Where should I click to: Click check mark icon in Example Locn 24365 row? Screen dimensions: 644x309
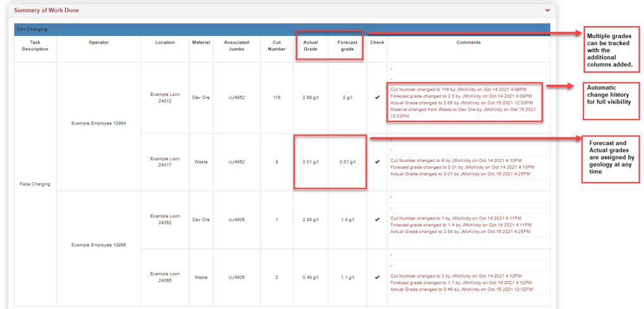pyautogui.click(x=377, y=277)
